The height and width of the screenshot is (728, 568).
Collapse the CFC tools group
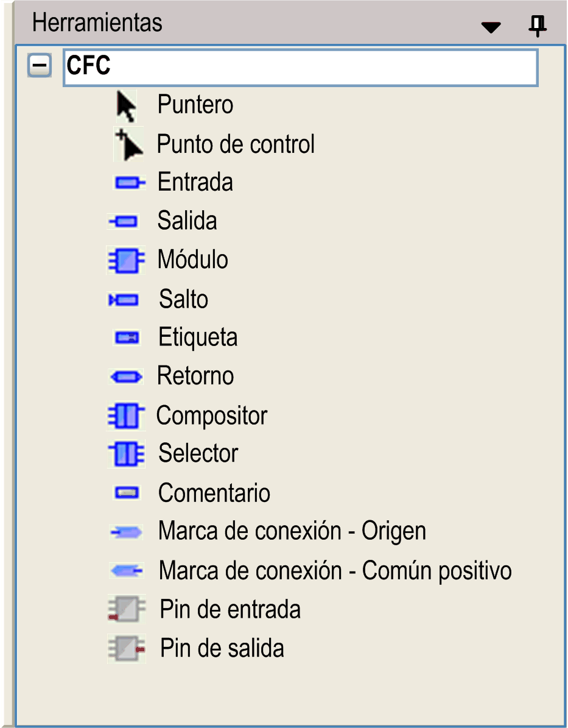click(x=40, y=66)
